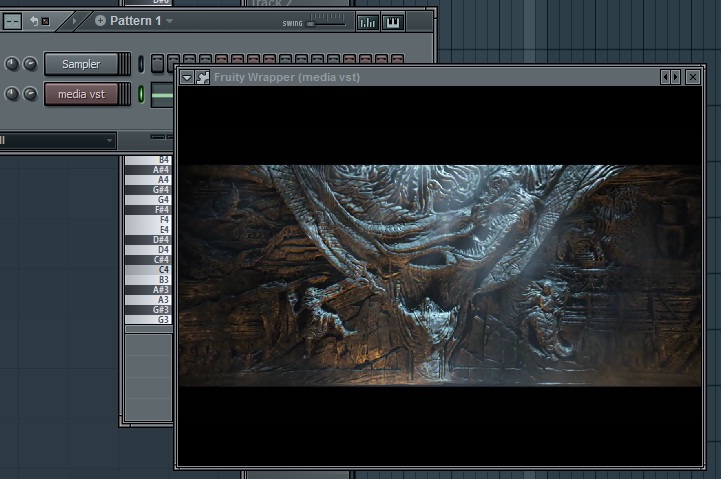The height and width of the screenshot is (479, 721).
Task: Click the G#3 piano key
Action: 148,309
